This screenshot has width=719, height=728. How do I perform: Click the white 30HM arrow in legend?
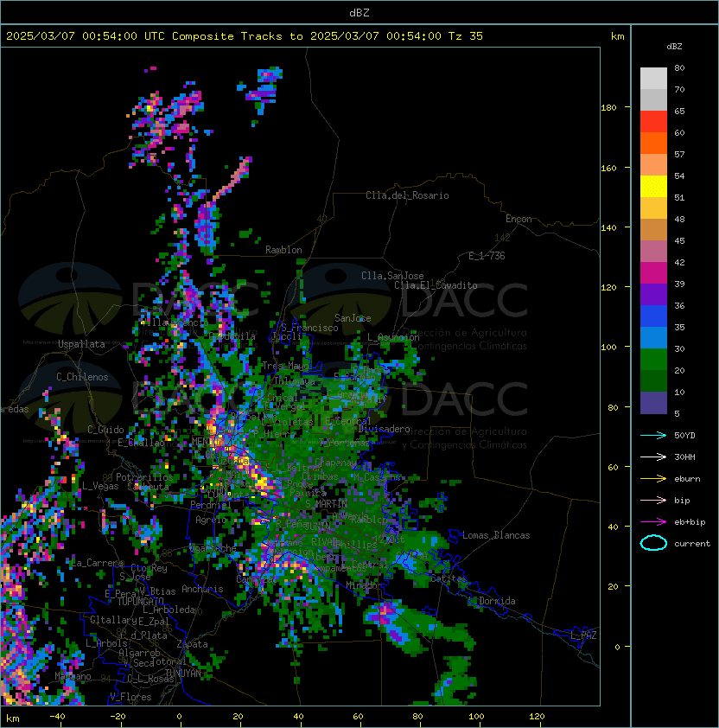click(x=653, y=457)
